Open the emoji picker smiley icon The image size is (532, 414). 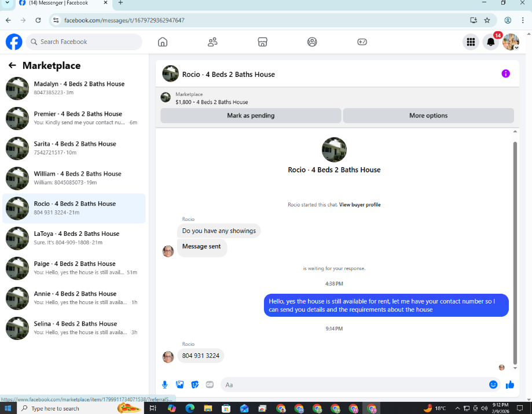pos(493,385)
